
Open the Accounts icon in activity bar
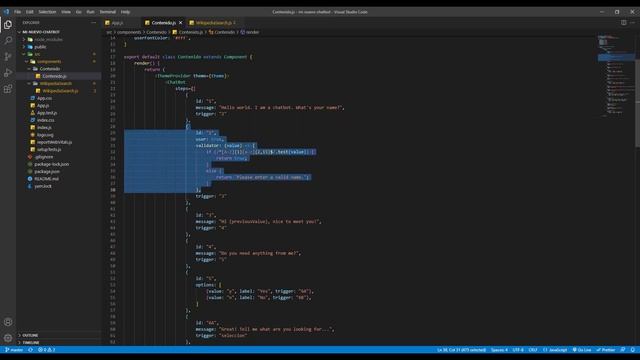(8, 322)
